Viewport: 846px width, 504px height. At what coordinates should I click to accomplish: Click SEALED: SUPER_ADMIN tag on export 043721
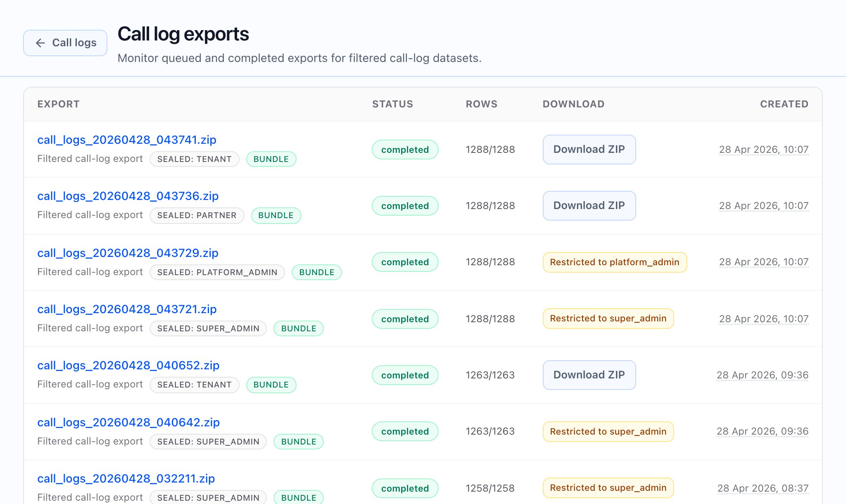coord(208,328)
